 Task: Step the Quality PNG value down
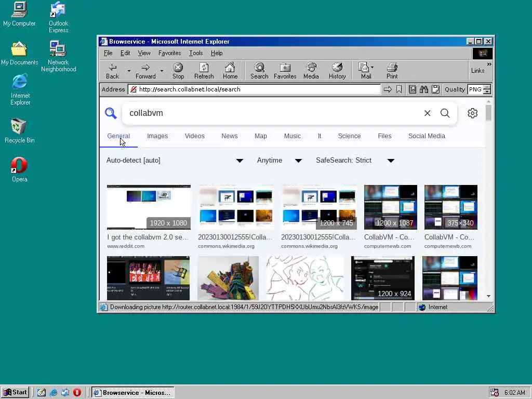coord(487,91)
